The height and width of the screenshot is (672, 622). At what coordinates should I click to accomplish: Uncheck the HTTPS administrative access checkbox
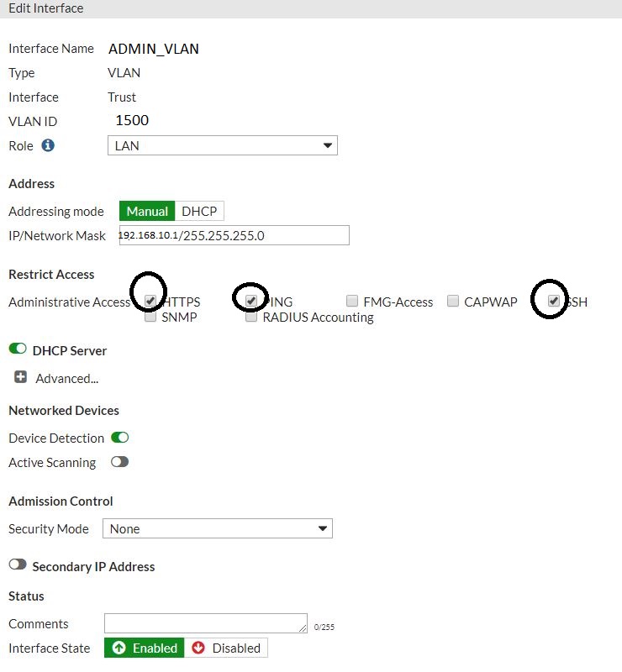pyautogui.click(x=150, y=301)
